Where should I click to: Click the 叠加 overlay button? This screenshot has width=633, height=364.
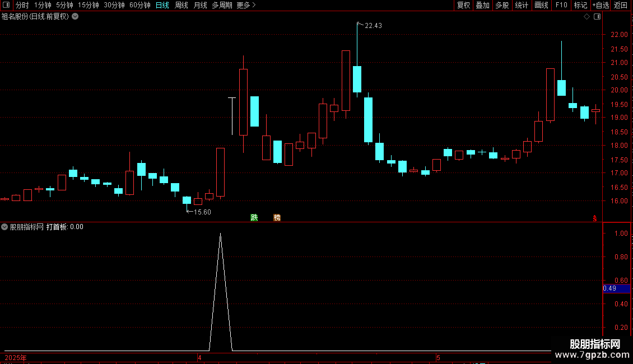[x=483, y=5]
